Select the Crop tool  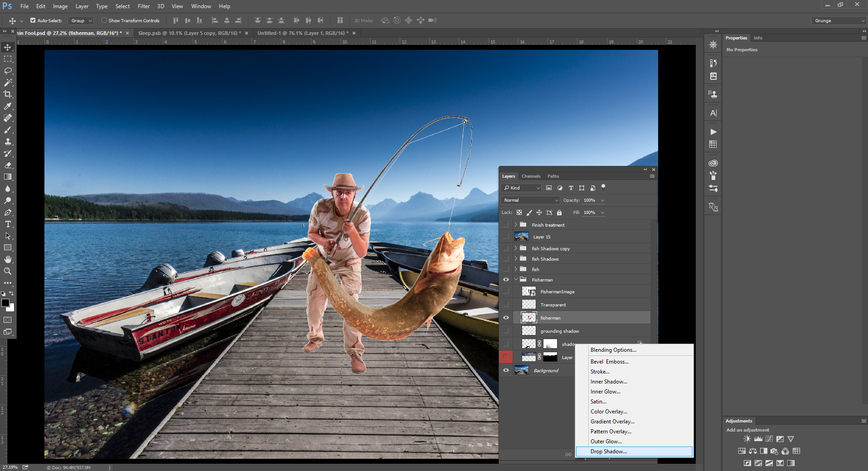[8, 94]
